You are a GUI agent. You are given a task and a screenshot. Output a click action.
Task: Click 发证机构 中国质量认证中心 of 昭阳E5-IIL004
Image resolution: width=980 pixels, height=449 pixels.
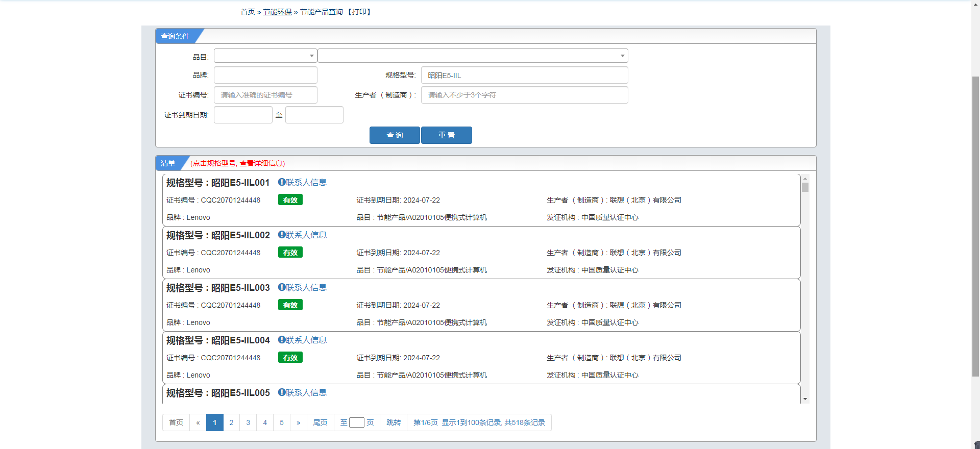click(593, 375)
